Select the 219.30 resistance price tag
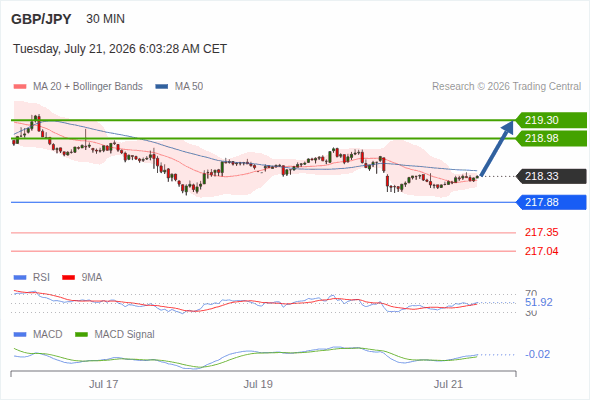 [x=551, y=120]
